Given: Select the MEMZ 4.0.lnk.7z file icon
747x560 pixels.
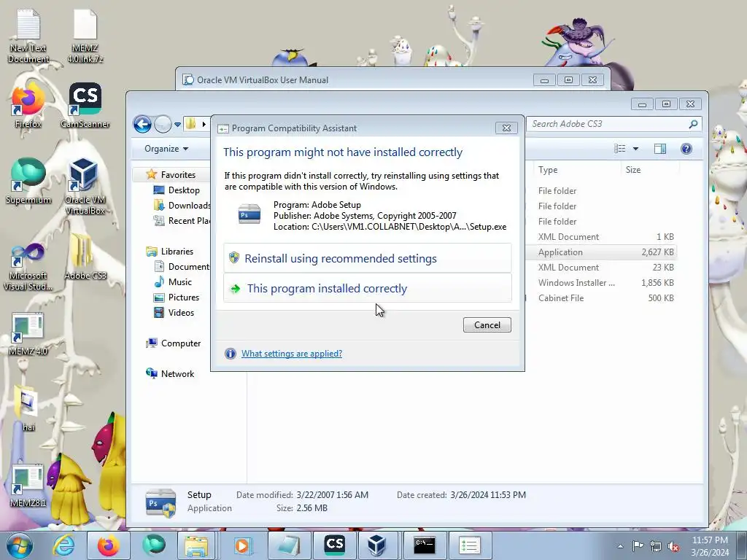Looking at the screenshot, I should pyautogui.click(x=85, y=36).
